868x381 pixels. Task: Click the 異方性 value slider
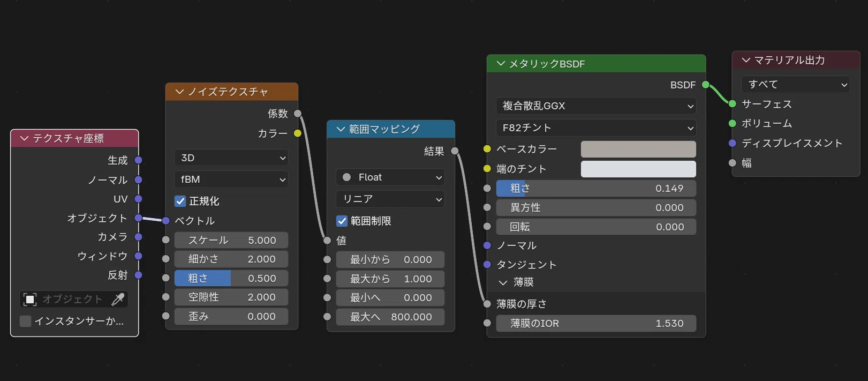(x=596, y=207)
